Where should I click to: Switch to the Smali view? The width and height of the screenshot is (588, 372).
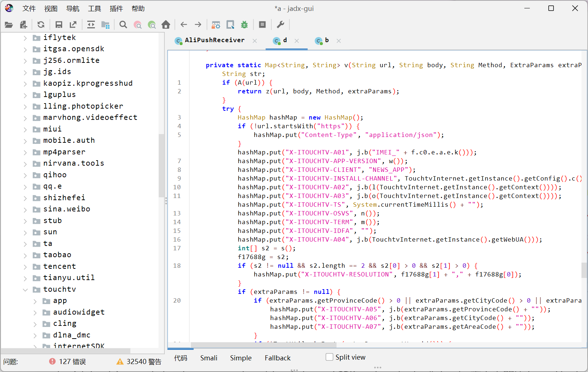click(x=209, y=358)
